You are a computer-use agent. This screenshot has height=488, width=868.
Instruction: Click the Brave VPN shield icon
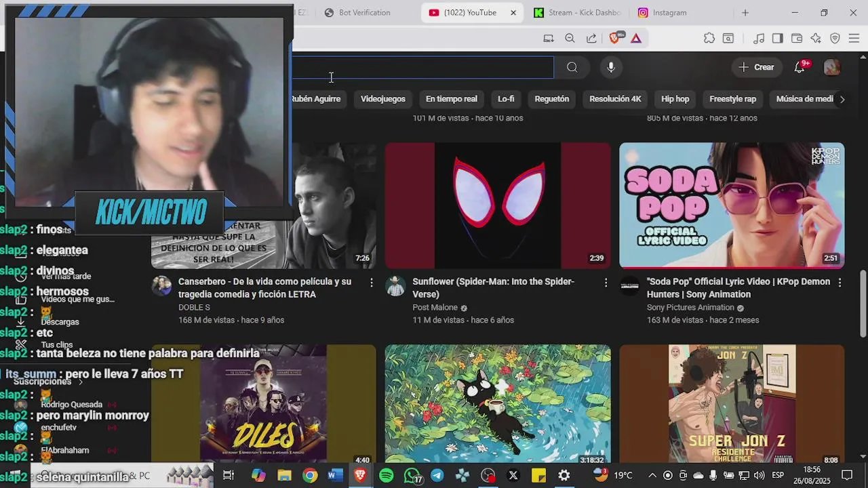pyautogui.click(x=835, y=39)
